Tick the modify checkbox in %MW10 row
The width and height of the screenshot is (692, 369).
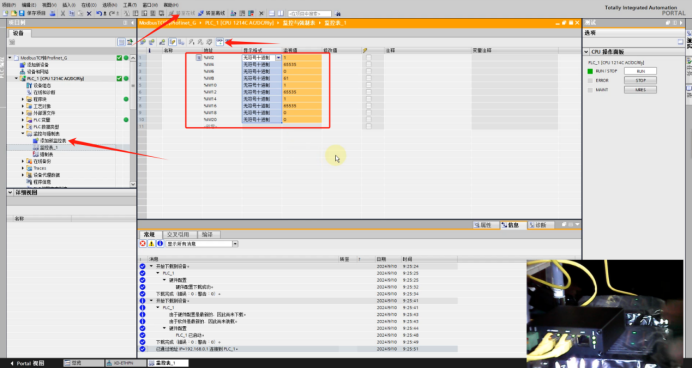[x=369, y=85]
